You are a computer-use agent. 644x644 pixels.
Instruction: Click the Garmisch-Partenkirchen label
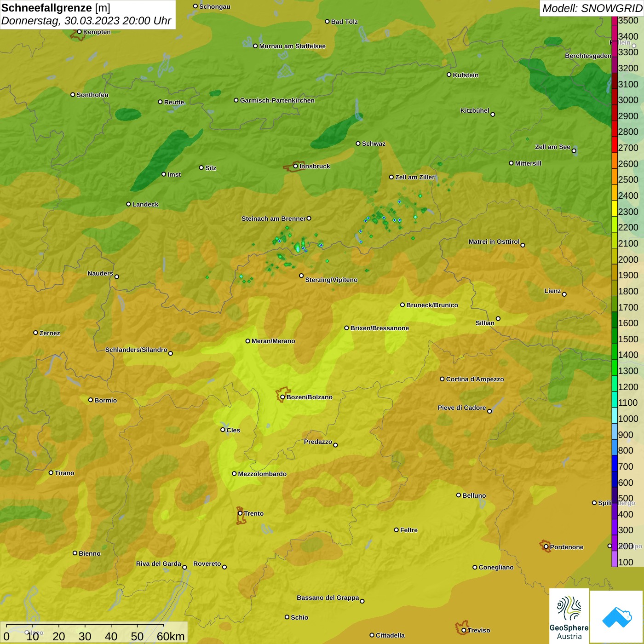click(x=277, y=100)
